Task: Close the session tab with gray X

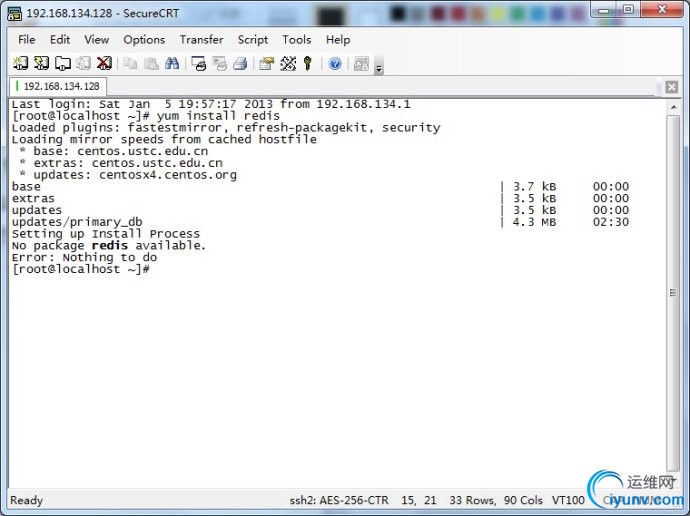Action: point(672,87)
